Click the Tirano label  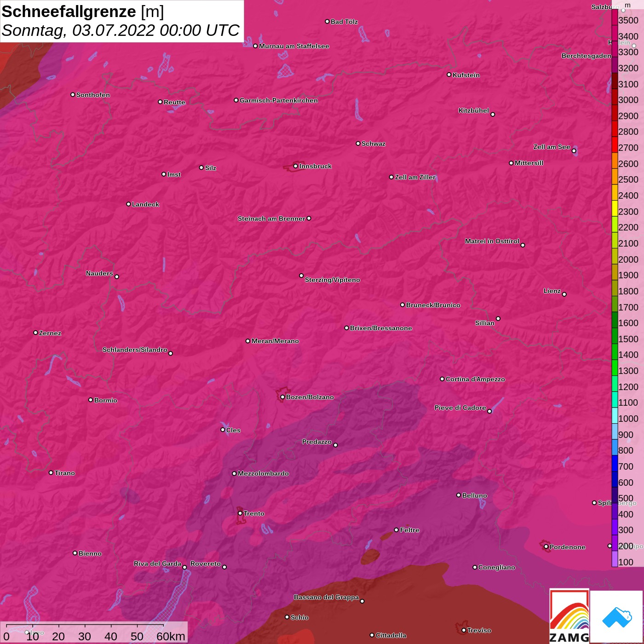click(65, 473)
